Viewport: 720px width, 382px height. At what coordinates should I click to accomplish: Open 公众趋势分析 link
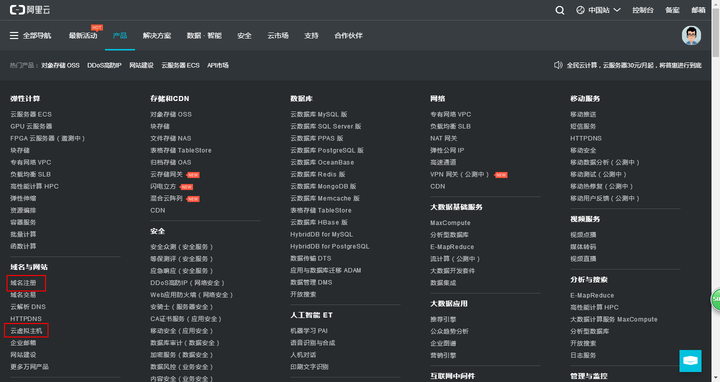(450, 331)
